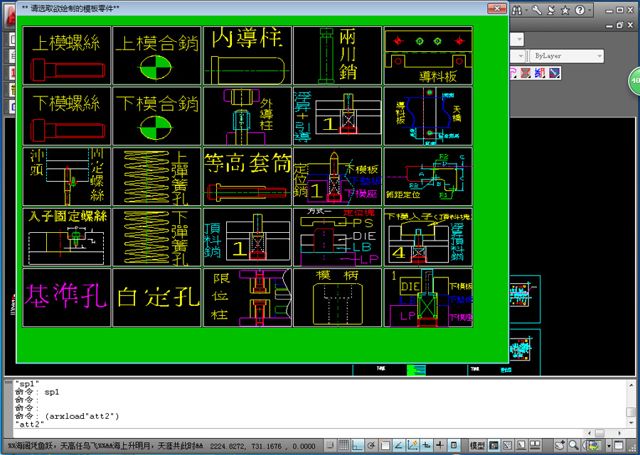The image size is (640, 455).
Task: Toggle object snap tracking angle icon
Action: point(399,445)
